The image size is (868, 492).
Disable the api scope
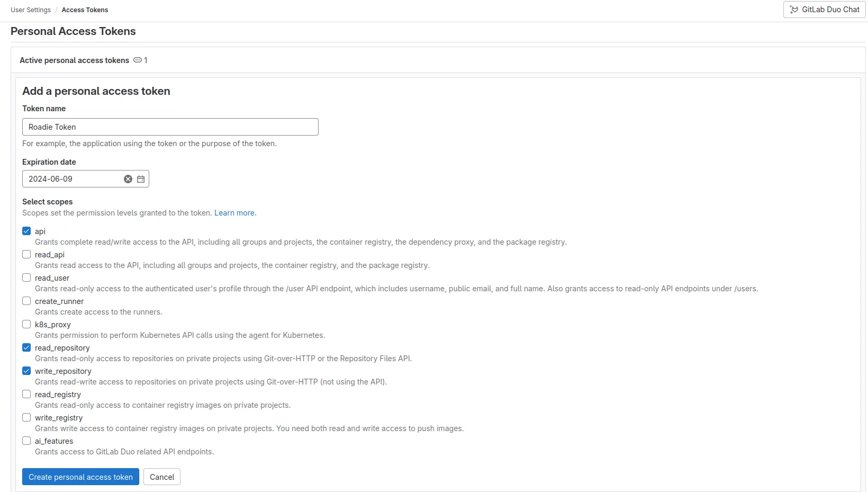click(26, 231)
